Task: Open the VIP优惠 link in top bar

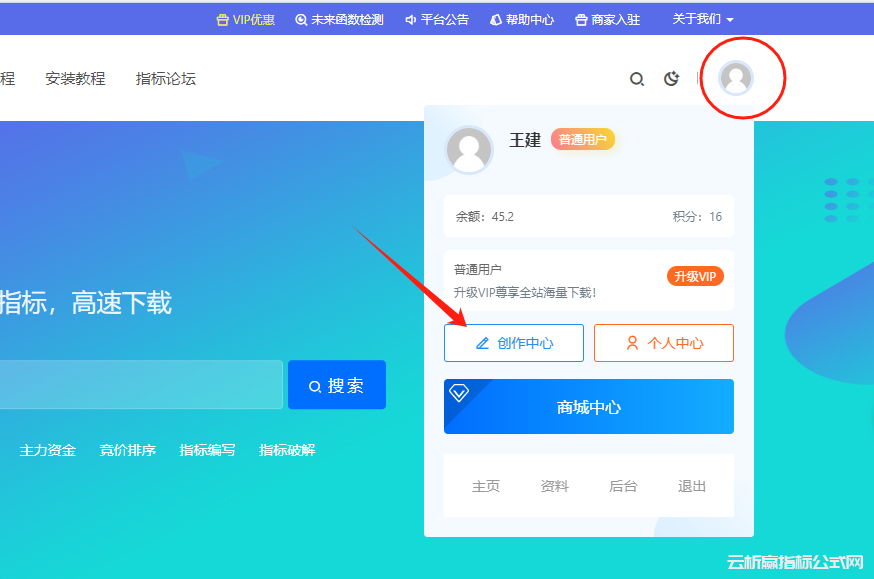Action: [x=245, y=20]
